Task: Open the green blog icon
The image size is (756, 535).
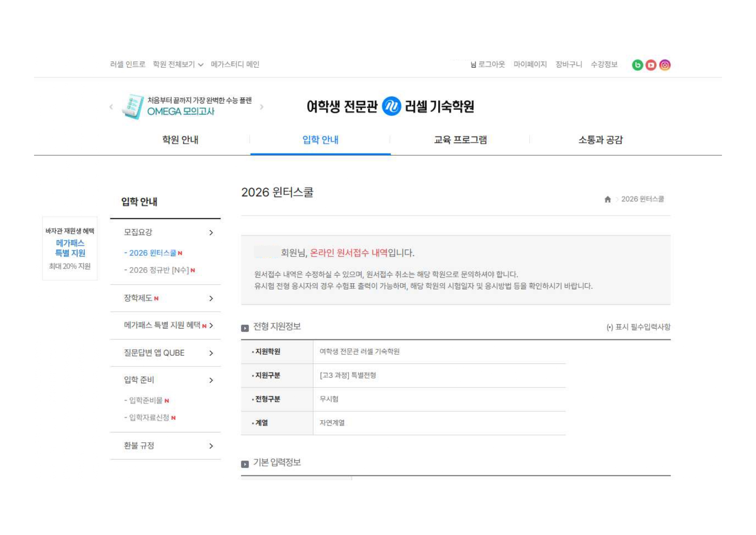Action: 637,65
